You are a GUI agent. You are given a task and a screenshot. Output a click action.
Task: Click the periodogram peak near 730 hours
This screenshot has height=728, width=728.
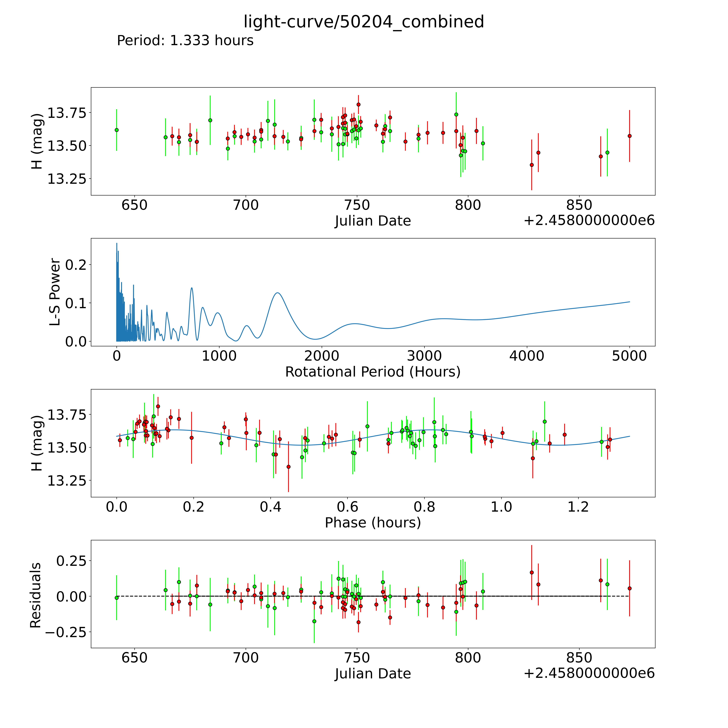coord(192,288)
